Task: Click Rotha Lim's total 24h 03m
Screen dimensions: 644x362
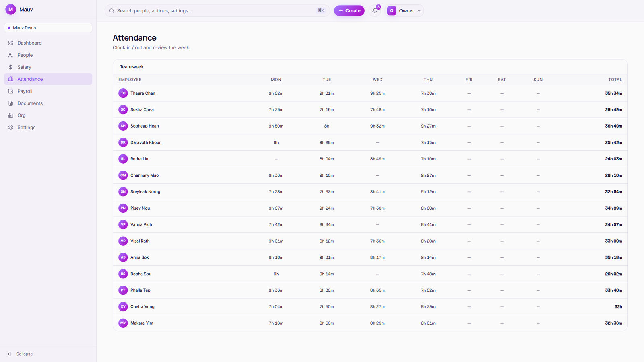Action: [613, 159]
